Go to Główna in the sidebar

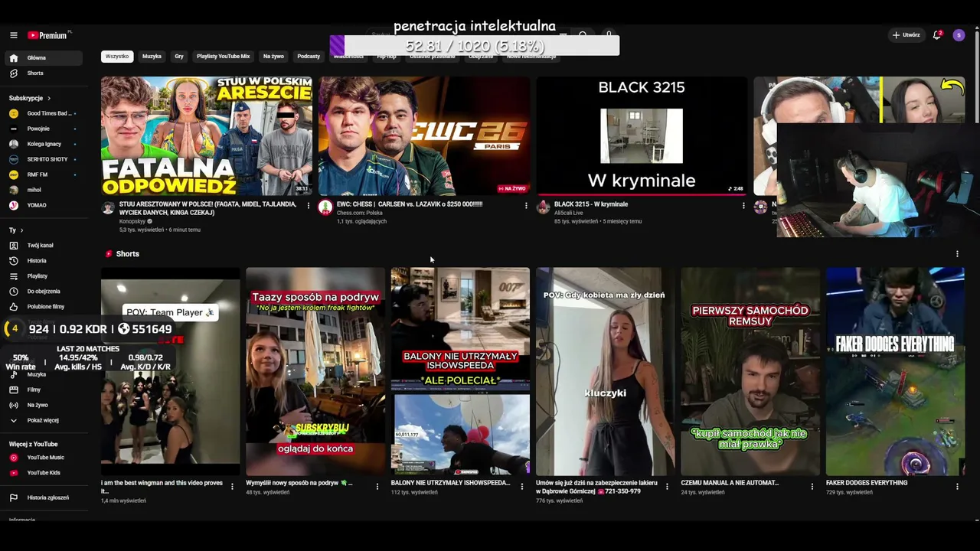[x=43, y=58]
